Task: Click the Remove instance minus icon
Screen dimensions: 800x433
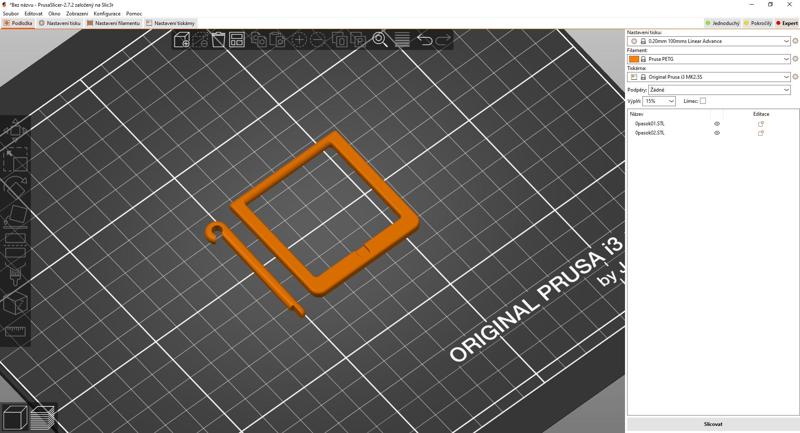Action: (317, 40)
